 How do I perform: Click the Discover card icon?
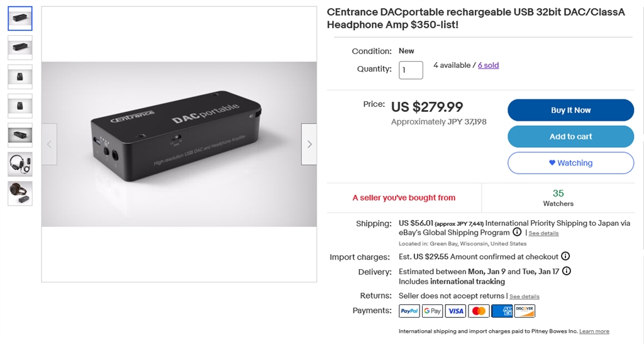point(525,311)
